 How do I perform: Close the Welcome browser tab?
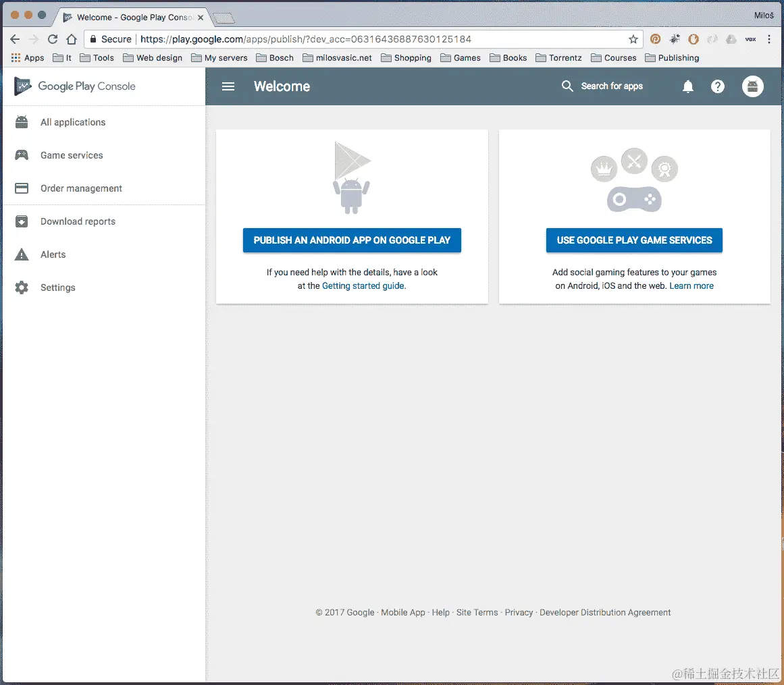click(201, 18)
